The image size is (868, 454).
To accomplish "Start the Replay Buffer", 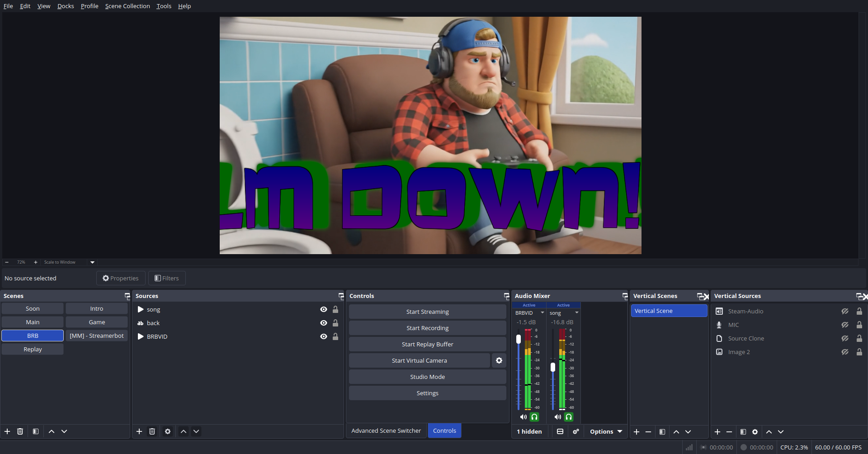I will click(427, 344).
